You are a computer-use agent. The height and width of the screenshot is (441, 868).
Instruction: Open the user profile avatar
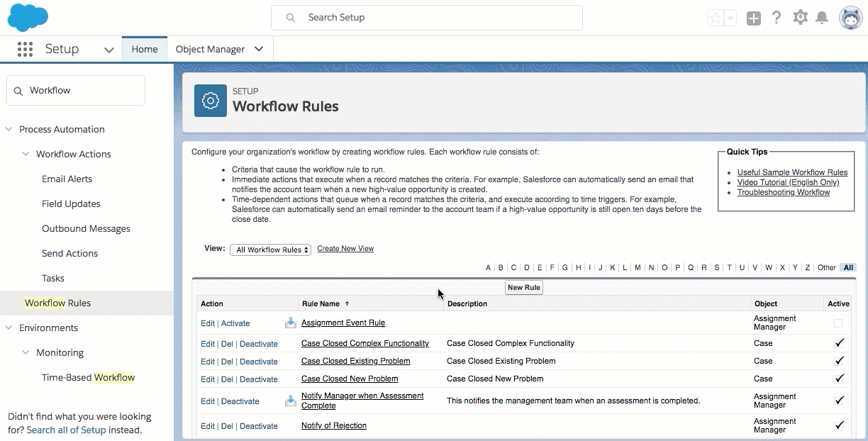pyautogui.click(x=850, y=18)
